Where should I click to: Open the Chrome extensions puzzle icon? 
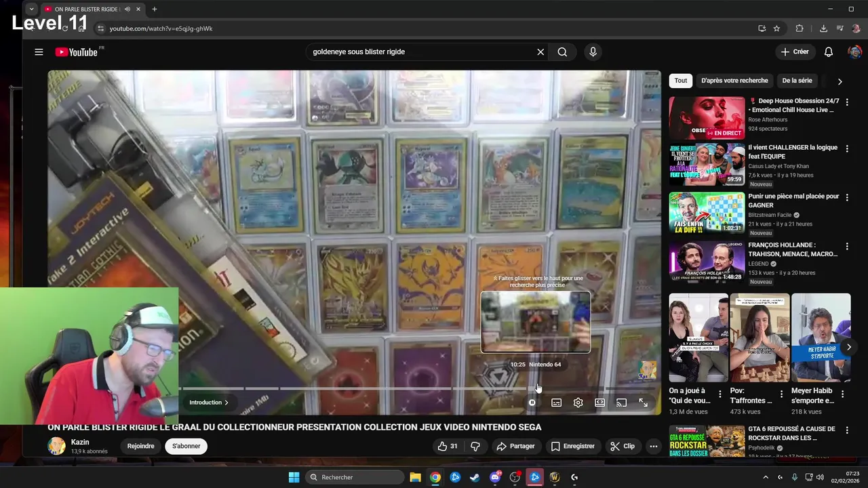click(x=800, y=28)
